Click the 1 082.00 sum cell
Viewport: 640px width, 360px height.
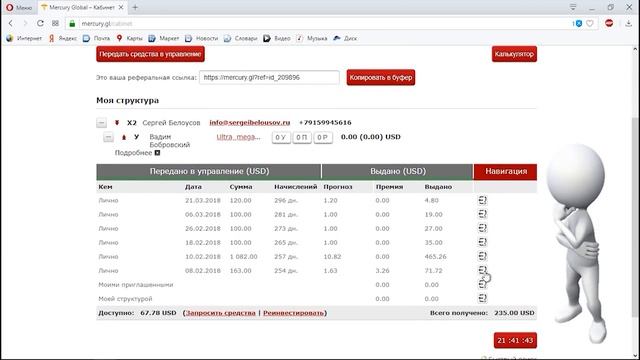point(243,257)
